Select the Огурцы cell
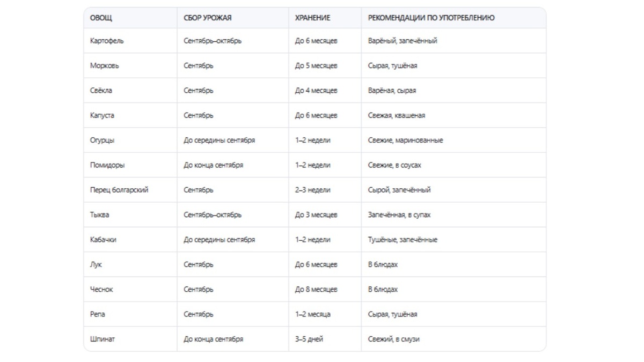This screenshot has height=362, width=644. pos(102,141)
